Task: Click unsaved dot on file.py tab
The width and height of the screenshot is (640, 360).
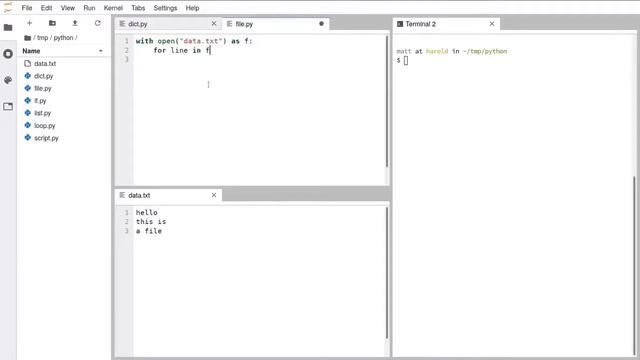Action: pyautogui.click(x=321, y=24)
